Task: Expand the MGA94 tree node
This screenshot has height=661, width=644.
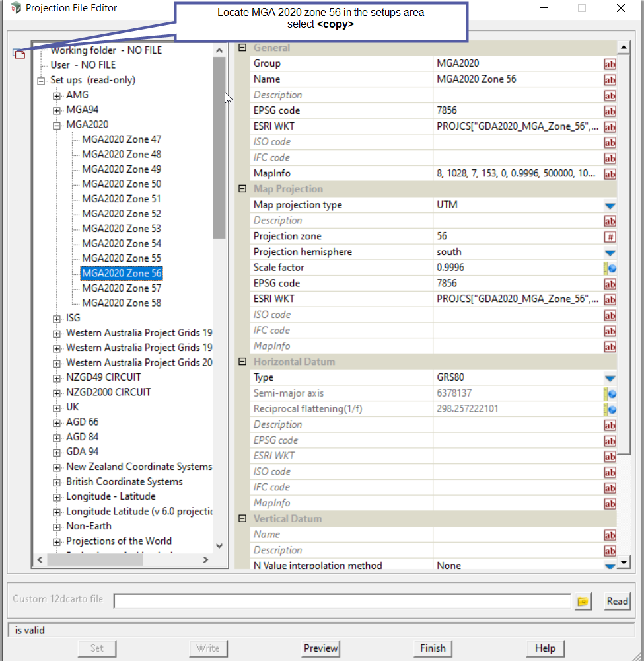Action: coord(57,110)
